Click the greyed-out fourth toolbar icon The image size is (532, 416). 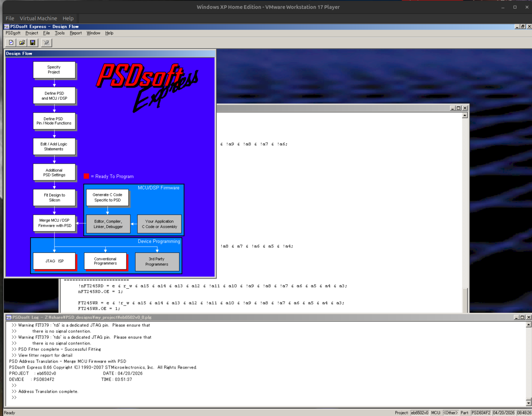[x=46, y=43]
